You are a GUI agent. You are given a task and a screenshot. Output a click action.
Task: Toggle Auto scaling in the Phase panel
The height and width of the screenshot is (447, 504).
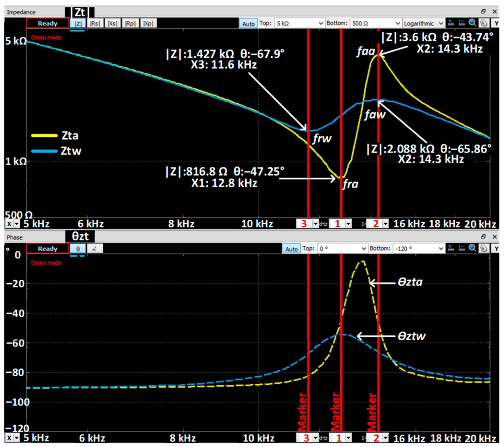coord(291,249)
